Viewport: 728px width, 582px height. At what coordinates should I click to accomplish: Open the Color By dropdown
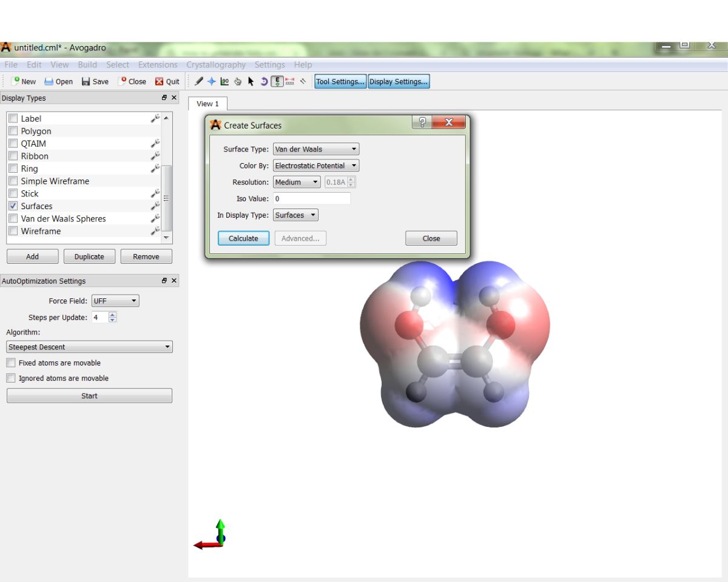pyautogui.click(x=316, y=166)
